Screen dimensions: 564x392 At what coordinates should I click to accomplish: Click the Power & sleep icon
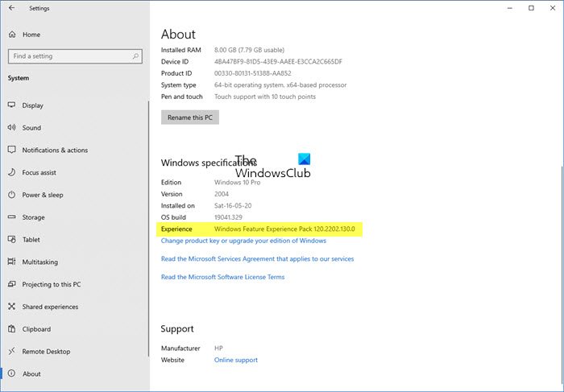[12, 195]
